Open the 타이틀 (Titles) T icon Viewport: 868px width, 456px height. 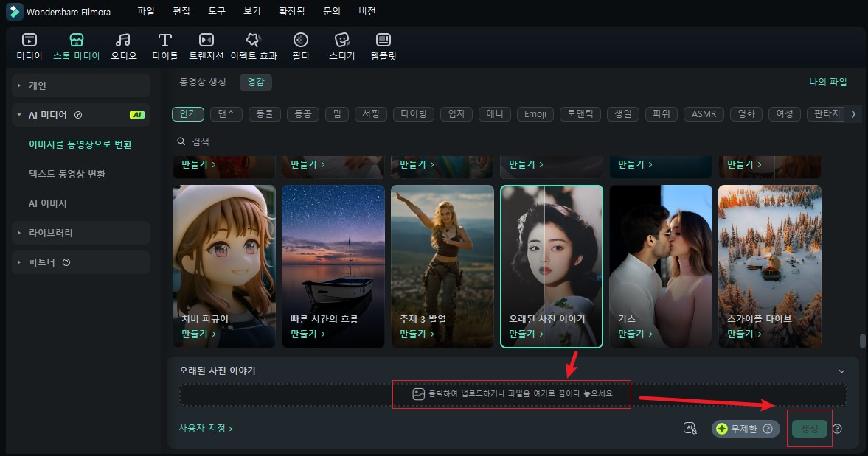[x=165, y=41]
